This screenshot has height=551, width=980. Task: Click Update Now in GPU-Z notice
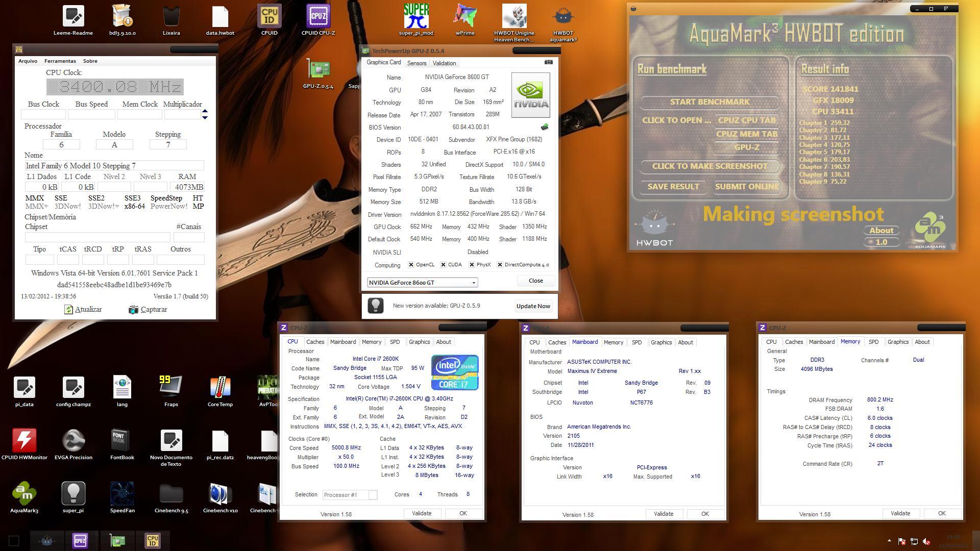[x=533, y=306]
